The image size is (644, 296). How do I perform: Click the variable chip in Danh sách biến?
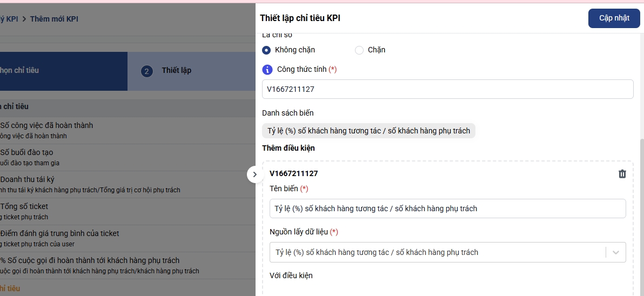pos(368,131)
